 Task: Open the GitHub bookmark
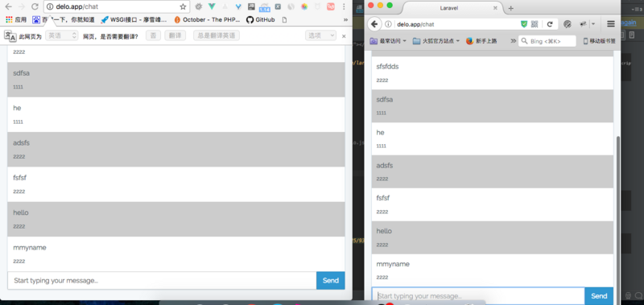260,19
